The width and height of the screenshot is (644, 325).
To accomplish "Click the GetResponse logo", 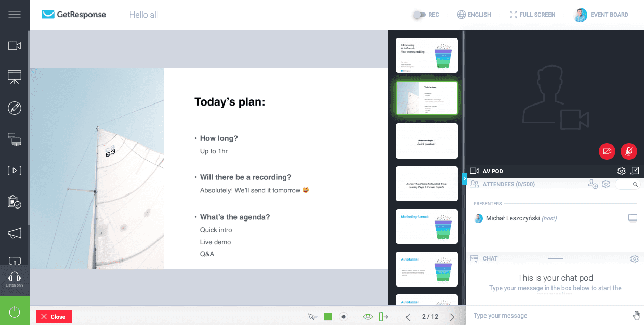I will [74, 15].
